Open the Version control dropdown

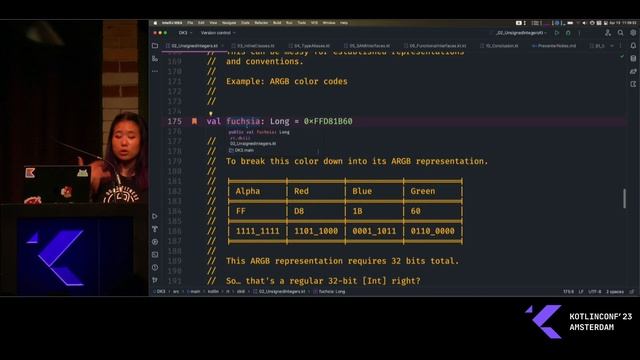[x=218, y=33]
